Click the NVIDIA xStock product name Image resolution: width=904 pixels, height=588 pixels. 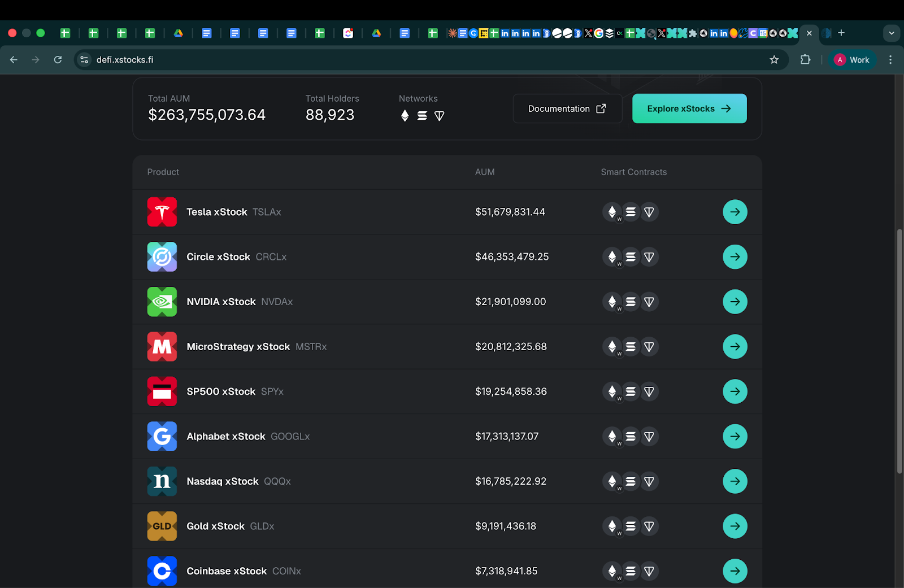coord(221,302)
